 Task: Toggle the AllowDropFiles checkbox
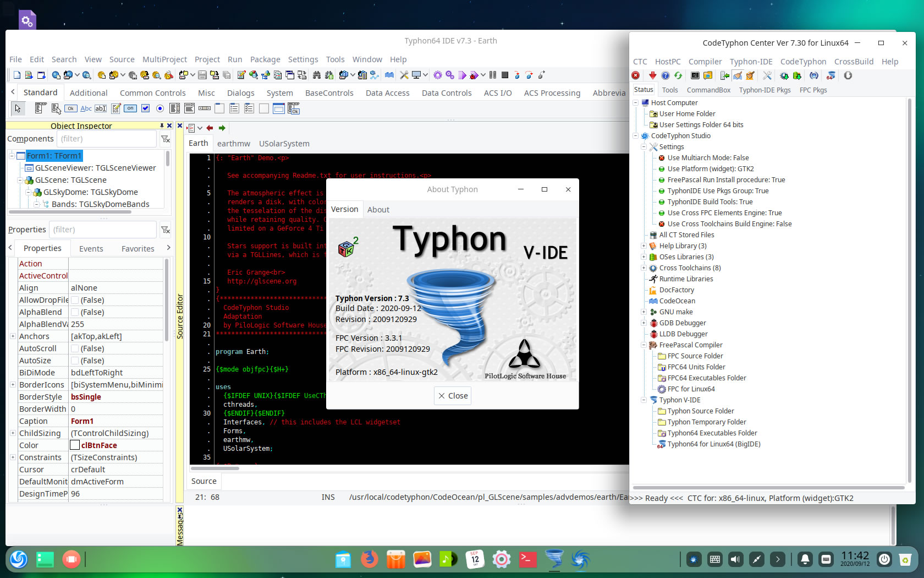coord(75,300)
